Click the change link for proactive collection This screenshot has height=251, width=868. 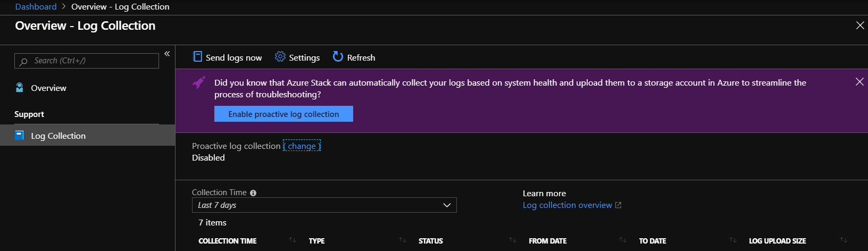click(x=302, y=146)
